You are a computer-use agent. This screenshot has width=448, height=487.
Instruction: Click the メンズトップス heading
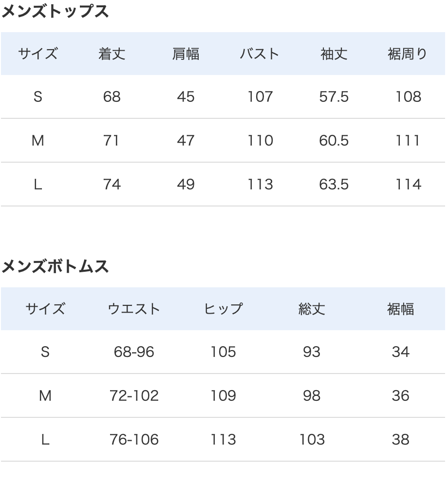(55, 11)
